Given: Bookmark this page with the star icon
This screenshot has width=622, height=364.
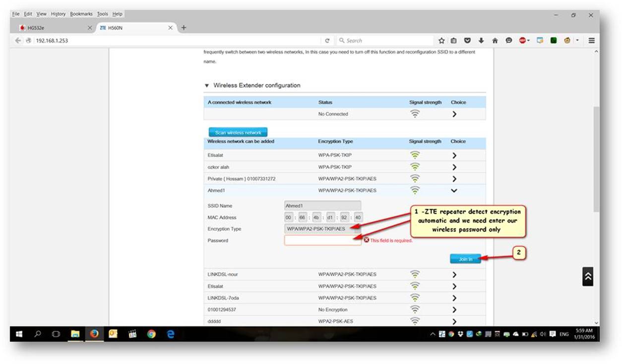Looking at the screenshot, I should tap(441, 41).
